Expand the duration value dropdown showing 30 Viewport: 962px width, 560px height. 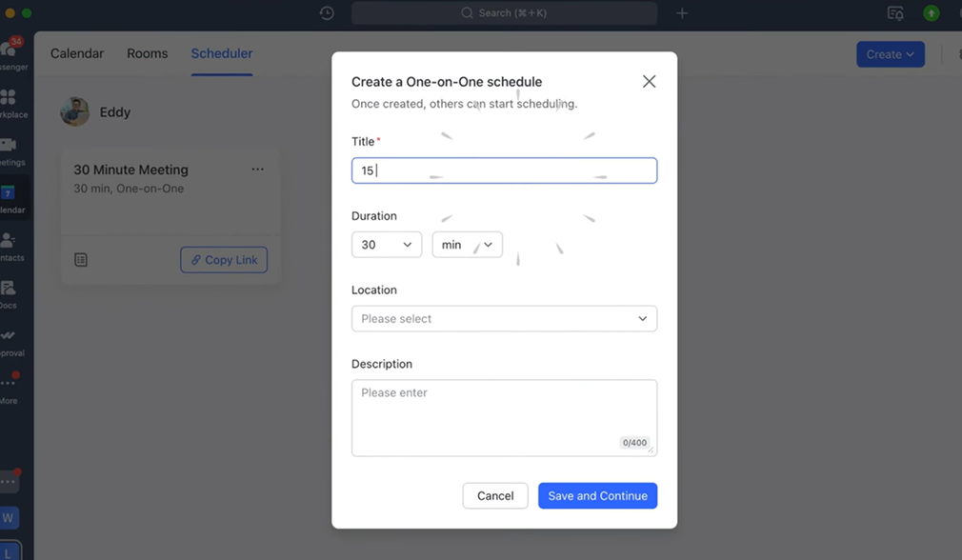(387, 245)
